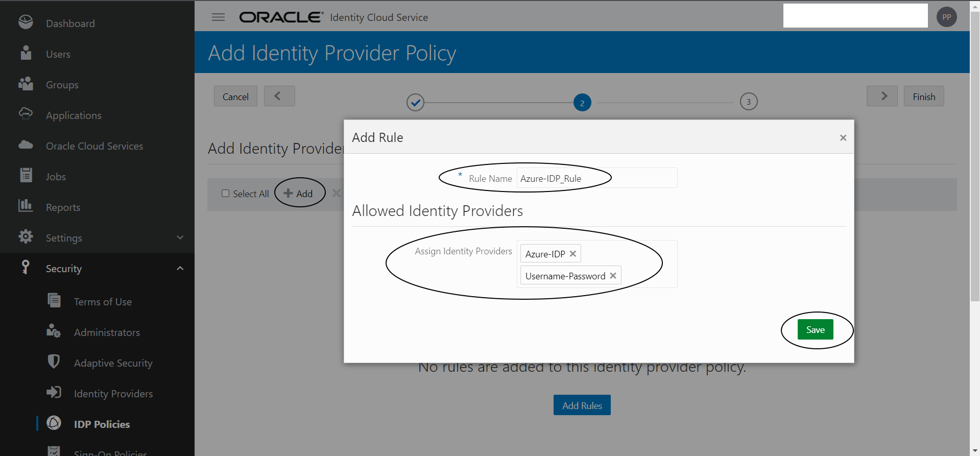Save the new rule

(x=815, y=330)
